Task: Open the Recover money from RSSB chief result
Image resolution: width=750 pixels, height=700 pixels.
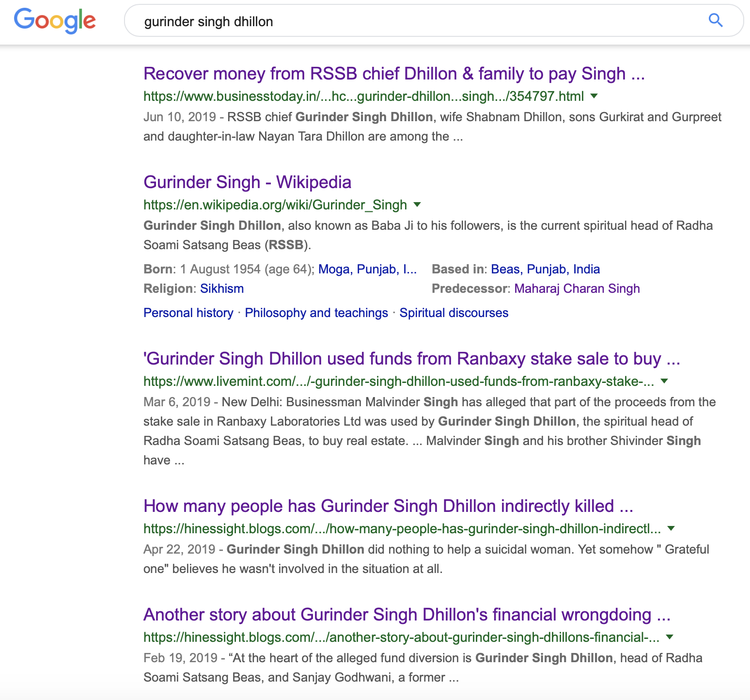Action: 394,74
